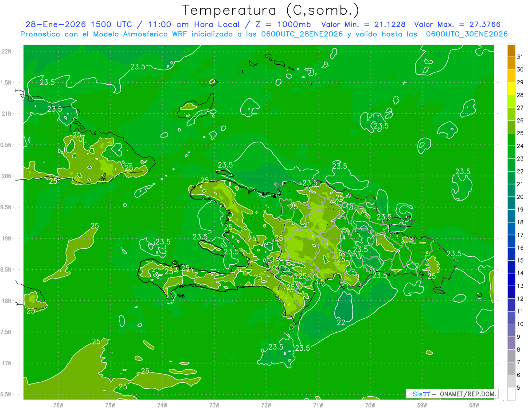This screenshot has height=411, width=532.
Task: Click the latitude label "21N"
Action: (7, 114)
